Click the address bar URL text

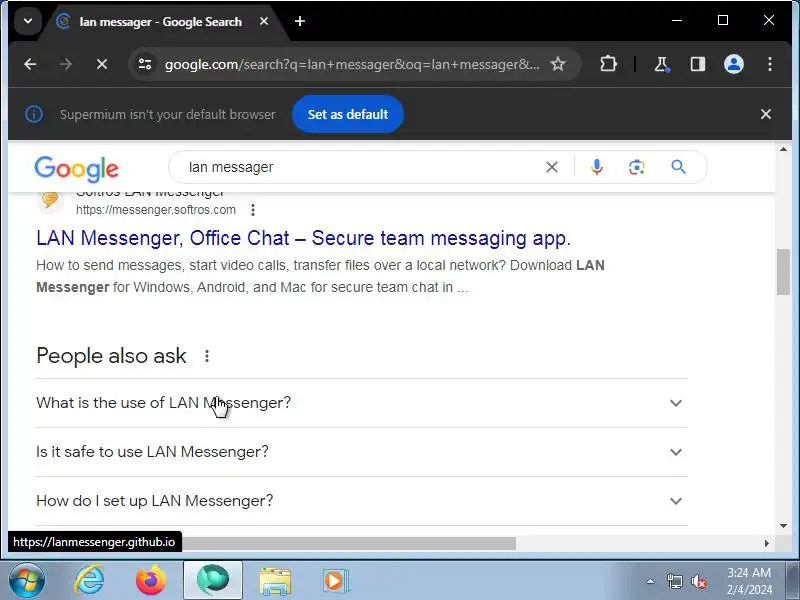pyautogui.click(x=352, y=64)
